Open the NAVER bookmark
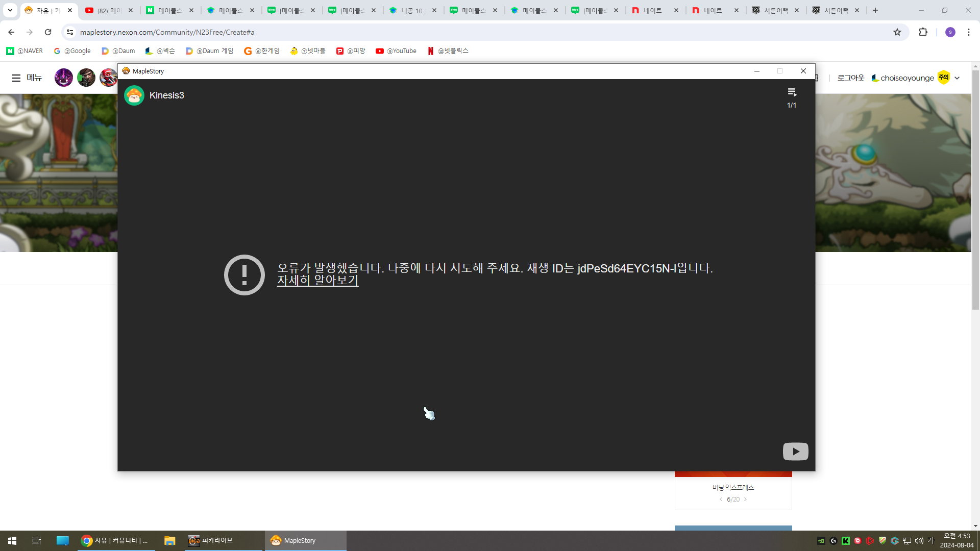This screenshot has height=551, width=980. coord(25,51)
